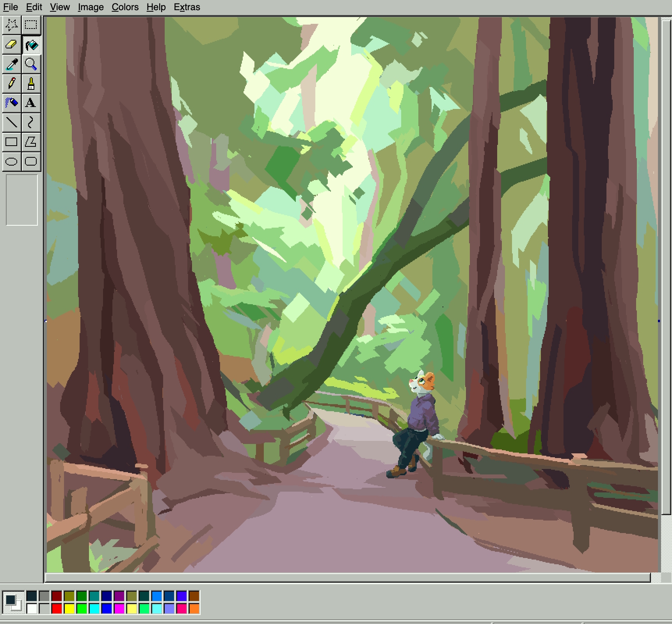
Task: Open the Extras menu
Action: (x=187, y=7)
